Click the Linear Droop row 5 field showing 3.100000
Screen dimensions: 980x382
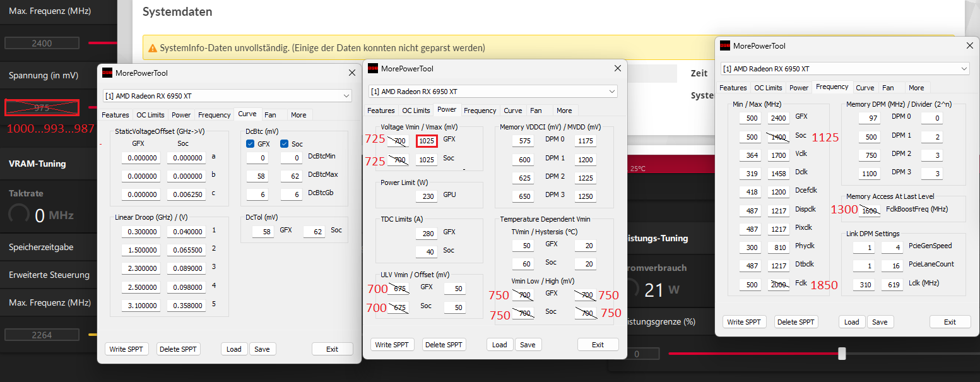[x=142, y=305]
